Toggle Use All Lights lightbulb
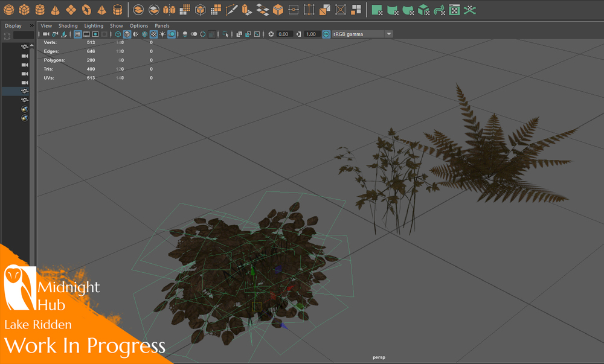Screen dimensions: 604x364 [x=162, y=34]
